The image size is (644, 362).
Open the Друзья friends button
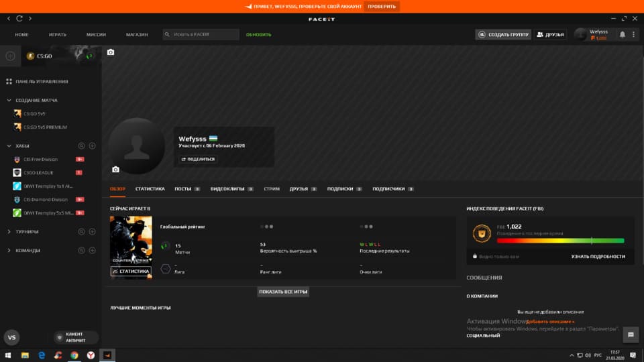[550, 34]
